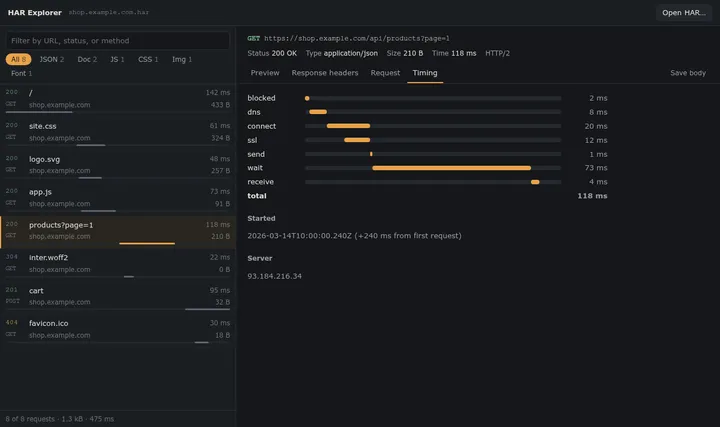Click the connect timing bar
Screen dimensions: 720x427
tap(349, 126)
